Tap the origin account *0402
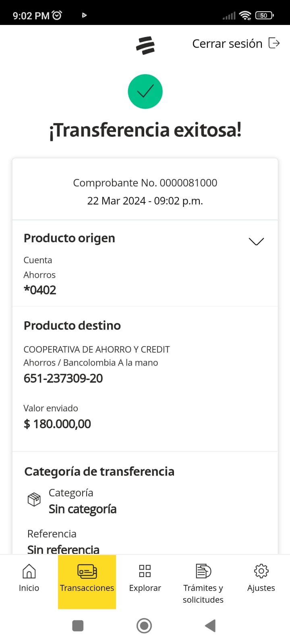 [40, 290]
